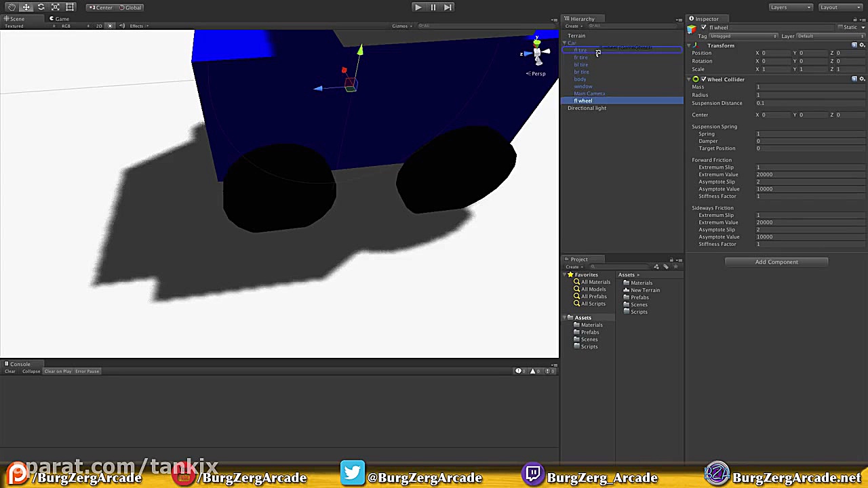Image resolution: width=868 pixels, height=488 pixels.
Task: Open the Gizmos dropdown
Action: pos(402,26)
